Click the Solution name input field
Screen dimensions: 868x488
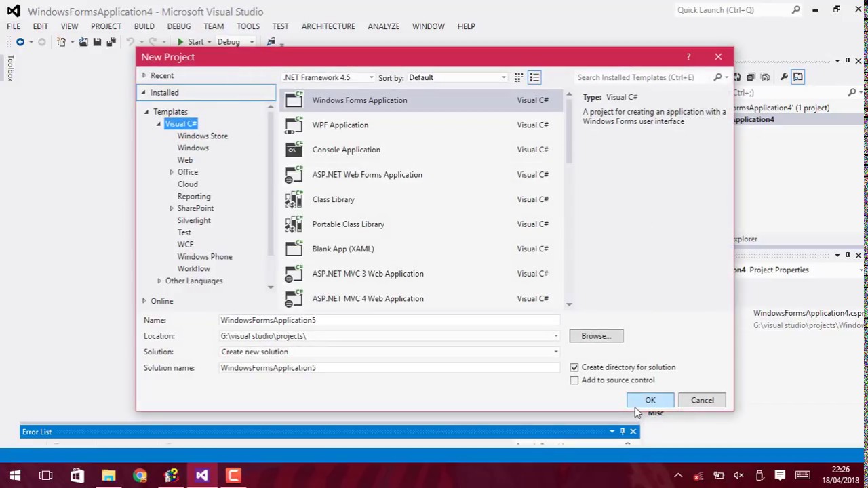point(389,368)
